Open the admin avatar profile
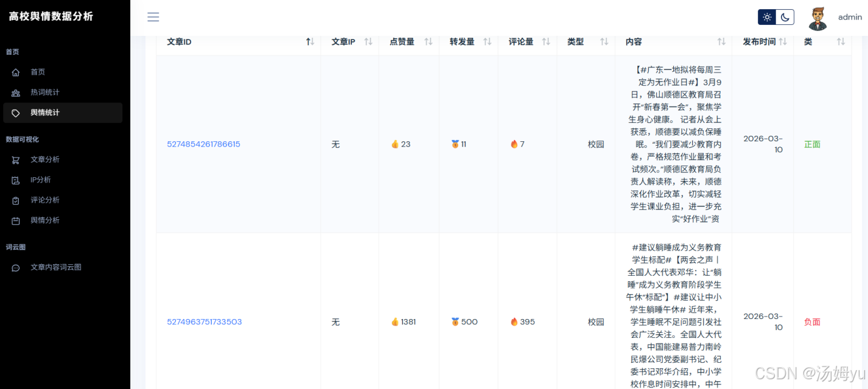The image size is (868, 389). click(817, 18)
